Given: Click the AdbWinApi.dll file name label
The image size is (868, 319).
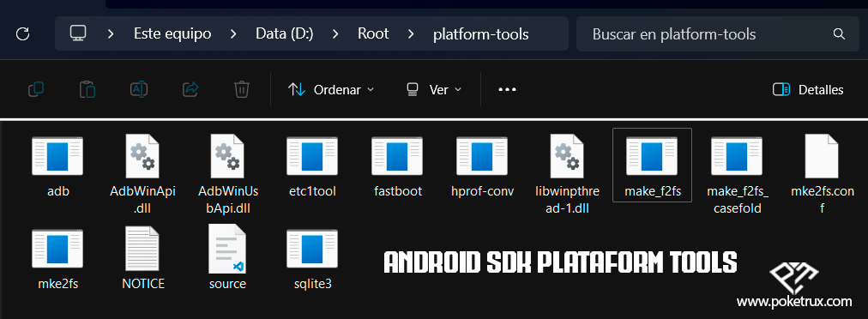Looking at the screenshot, I should [143, 200].
